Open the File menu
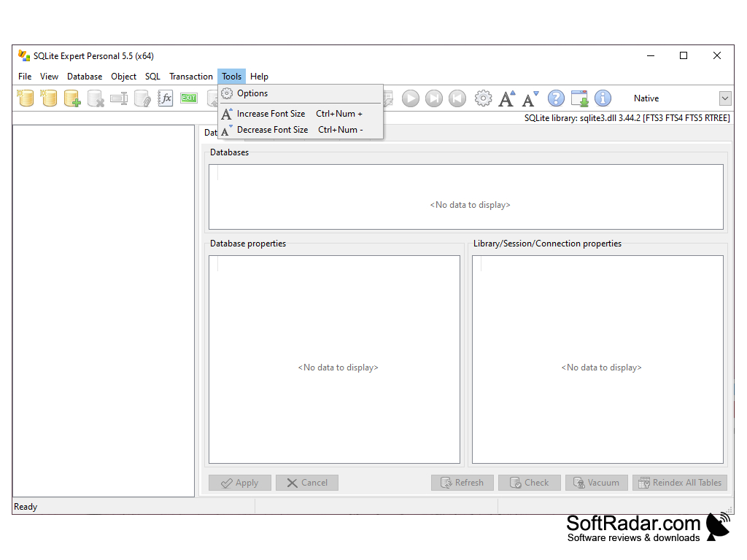The height and width of the screenshot is (560, 747). coord(25,77)
